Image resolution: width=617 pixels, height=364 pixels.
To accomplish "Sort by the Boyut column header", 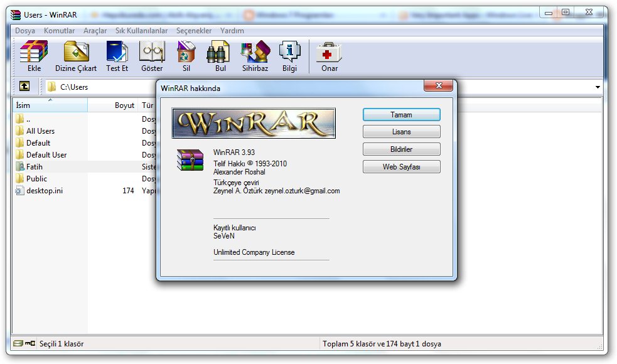I will pos(113,105).
